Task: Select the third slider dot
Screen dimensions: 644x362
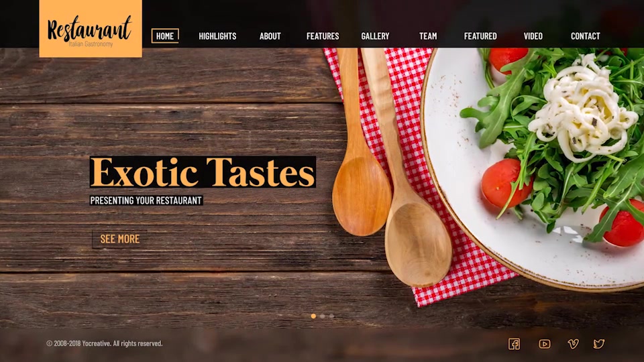Action: [331, 316]
